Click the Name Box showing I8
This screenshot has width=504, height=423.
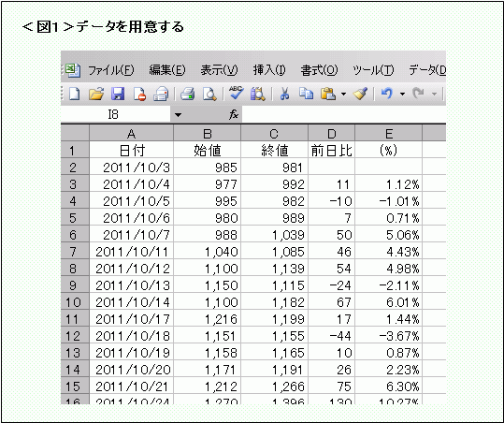click(x=116, y=114)
